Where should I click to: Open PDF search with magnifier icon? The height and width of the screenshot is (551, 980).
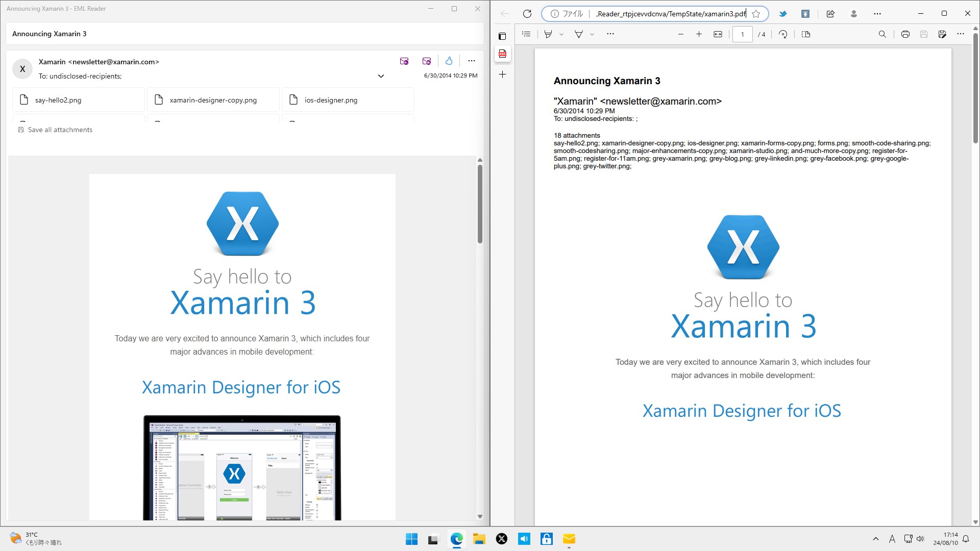coord(882,34)
